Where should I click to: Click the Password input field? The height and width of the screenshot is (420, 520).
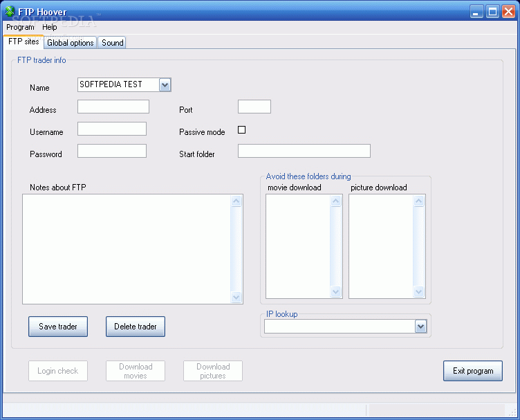click(x=112, y=151)
